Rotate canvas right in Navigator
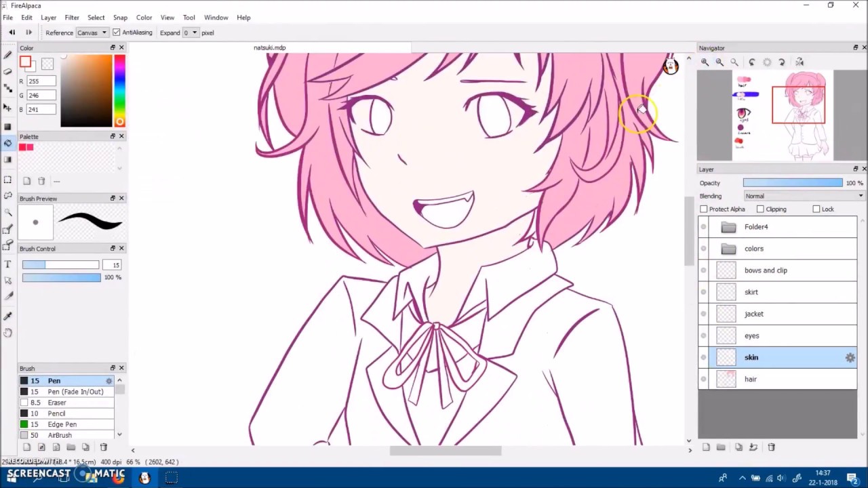The width and height of the screenshot is (868, 488). pyautogui.click(x=782, y=62)
